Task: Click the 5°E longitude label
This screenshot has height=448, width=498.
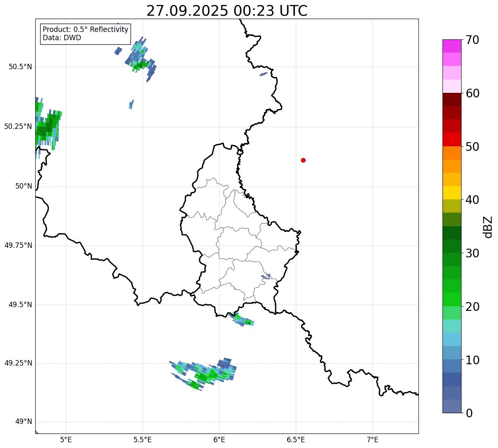Action: pyautogui.click(x=66, y=440)
